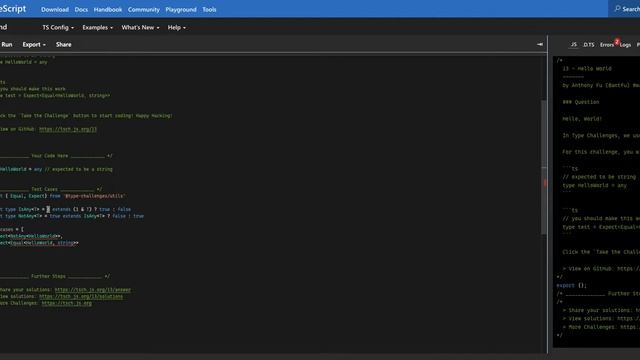
Task: Click '### Question' in the output panel
Action: coord(581,102)
